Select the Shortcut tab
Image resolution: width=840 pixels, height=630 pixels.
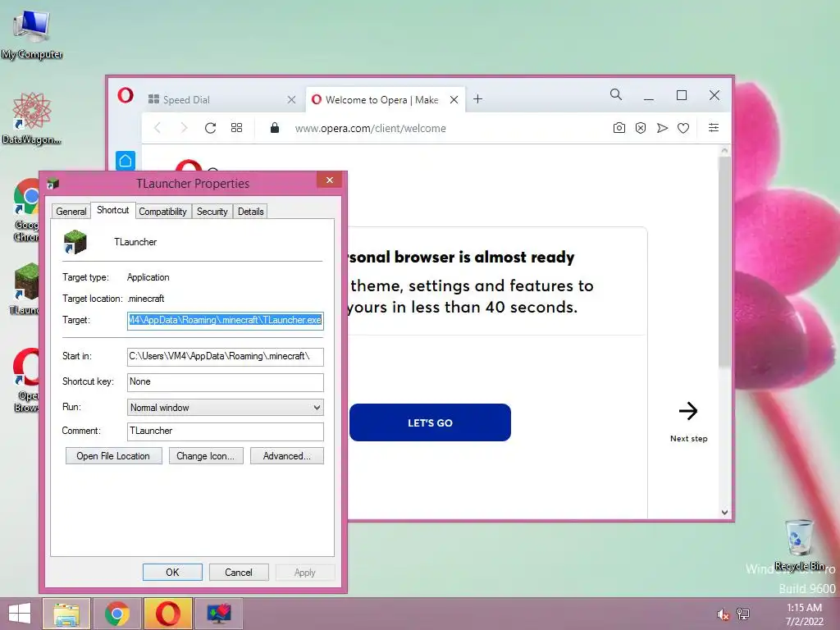click(x=112, y=210)
